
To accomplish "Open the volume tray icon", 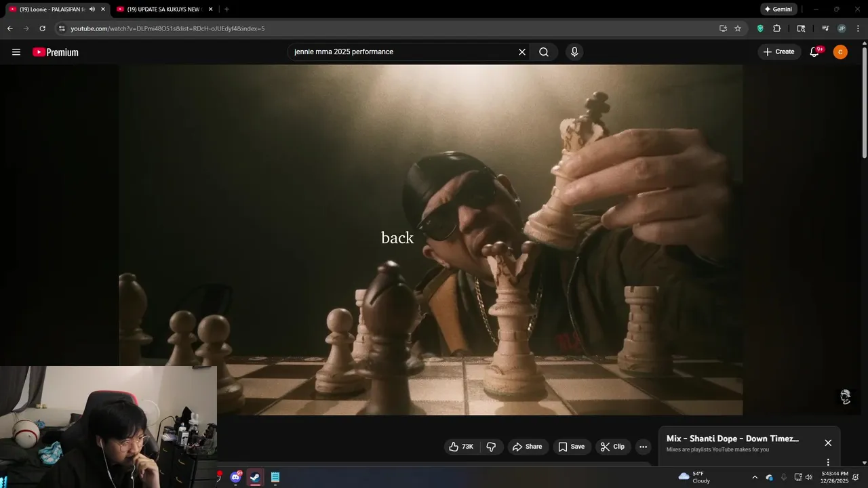I will (808, 477).
